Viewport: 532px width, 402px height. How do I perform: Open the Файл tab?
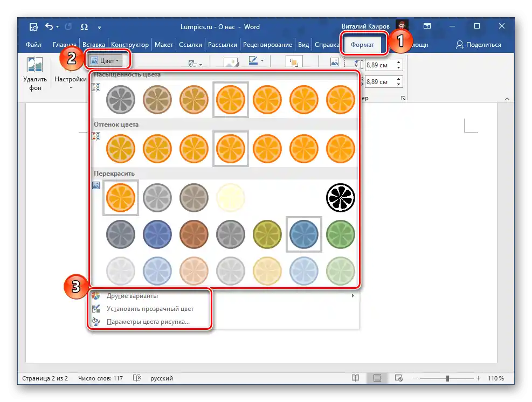33,45
